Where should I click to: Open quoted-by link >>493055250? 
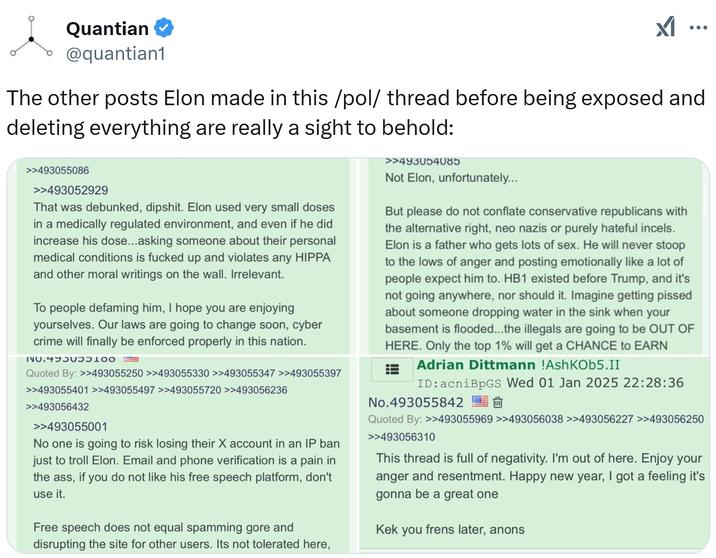tap(111, 373)
